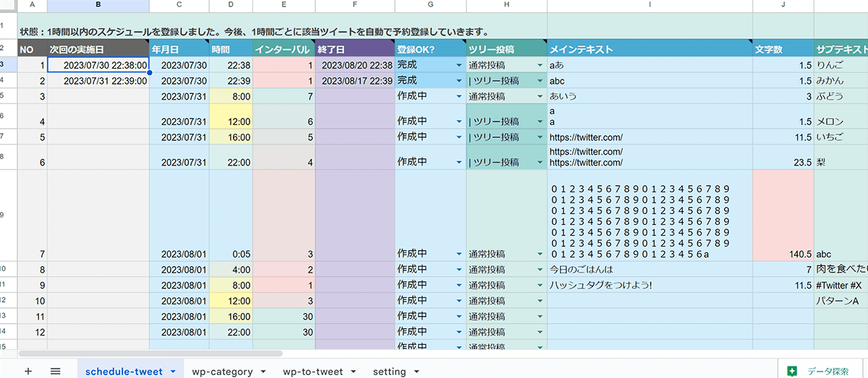Switch to the setting sheet tab
This screenshot has height=378, width=868.
coord(389,371)
